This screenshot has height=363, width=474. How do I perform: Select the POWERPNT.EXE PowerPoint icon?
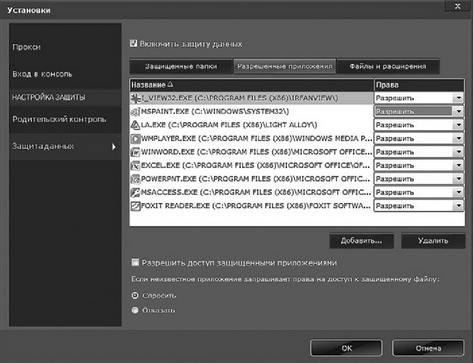pyautogui.click(x=136, y=179)
